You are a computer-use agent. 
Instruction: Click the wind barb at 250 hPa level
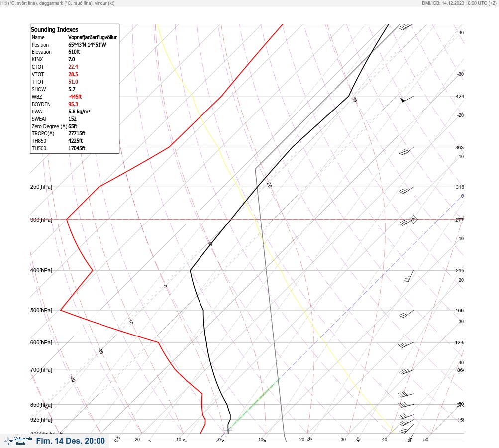click(x=406, y=190)
